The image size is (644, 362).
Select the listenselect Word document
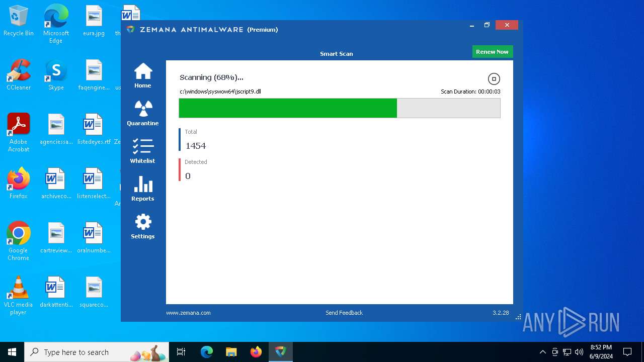click(94, 184)
